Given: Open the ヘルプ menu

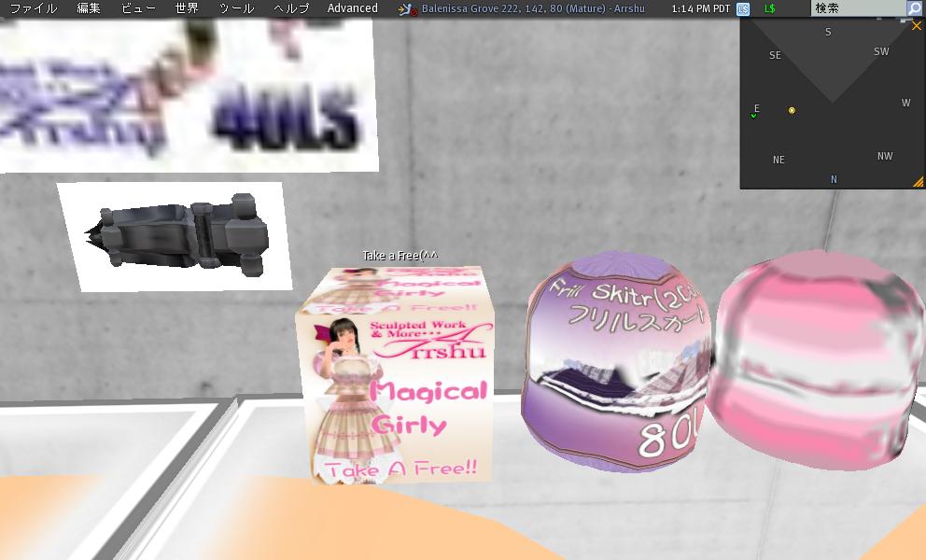Looking at the screenshot, I should tap(291, 8).
